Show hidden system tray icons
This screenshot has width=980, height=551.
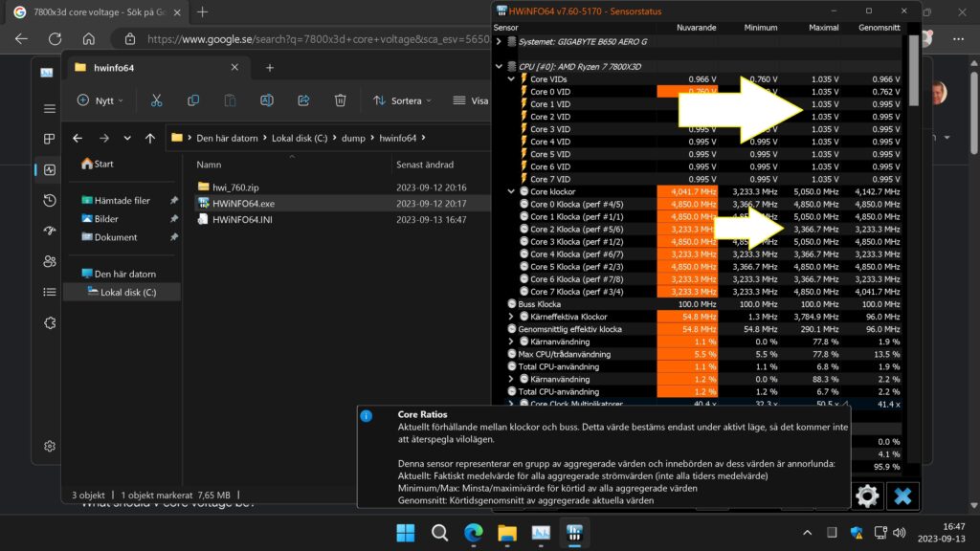pyautogui.click(x=807, y=533)
